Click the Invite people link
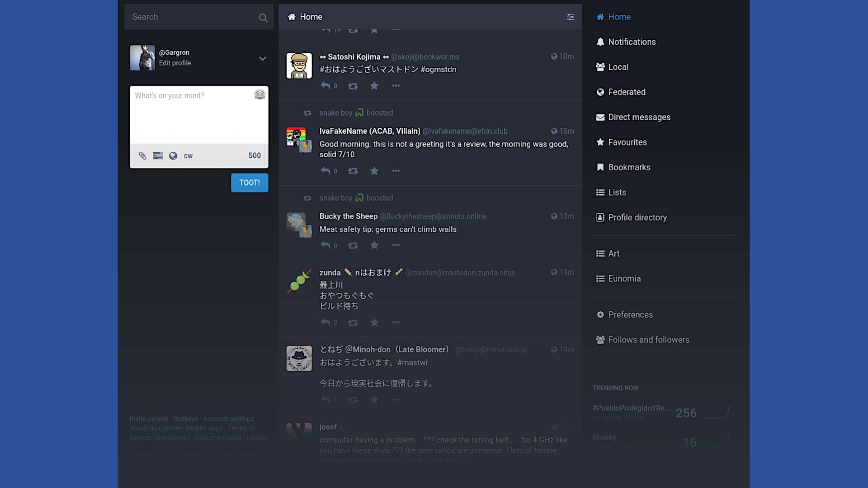Image resolution: width=868 pixels, height=488 pixels. pyautogui.click(x=148, y=418)
